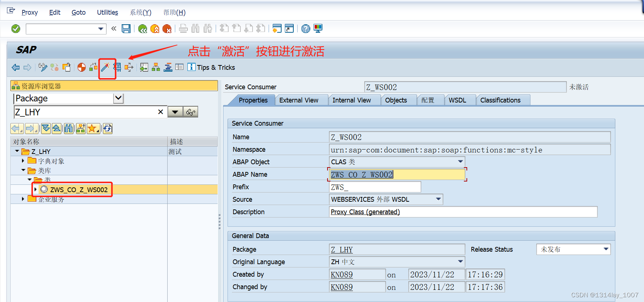Clear the Z_LHY field with the X
Image resolution: width=644 pixels, height=302 pixels.
pos(161,112)
